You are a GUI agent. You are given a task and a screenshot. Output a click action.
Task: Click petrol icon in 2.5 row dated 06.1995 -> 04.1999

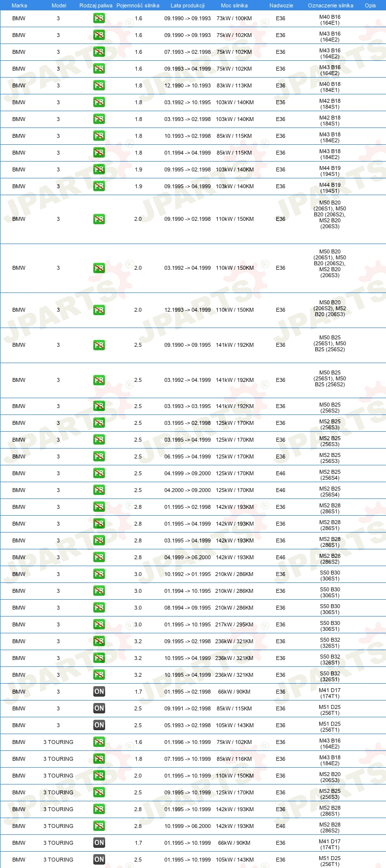tap(99, 456)
